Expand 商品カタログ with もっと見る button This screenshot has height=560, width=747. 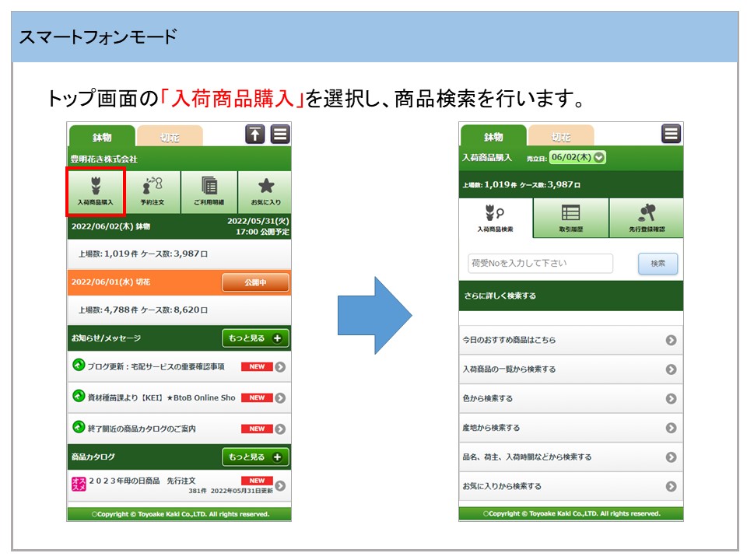pos(255,457)
